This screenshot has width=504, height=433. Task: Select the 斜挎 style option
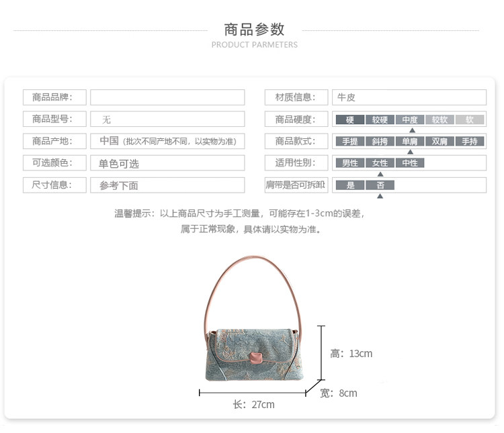pos(380,142)
